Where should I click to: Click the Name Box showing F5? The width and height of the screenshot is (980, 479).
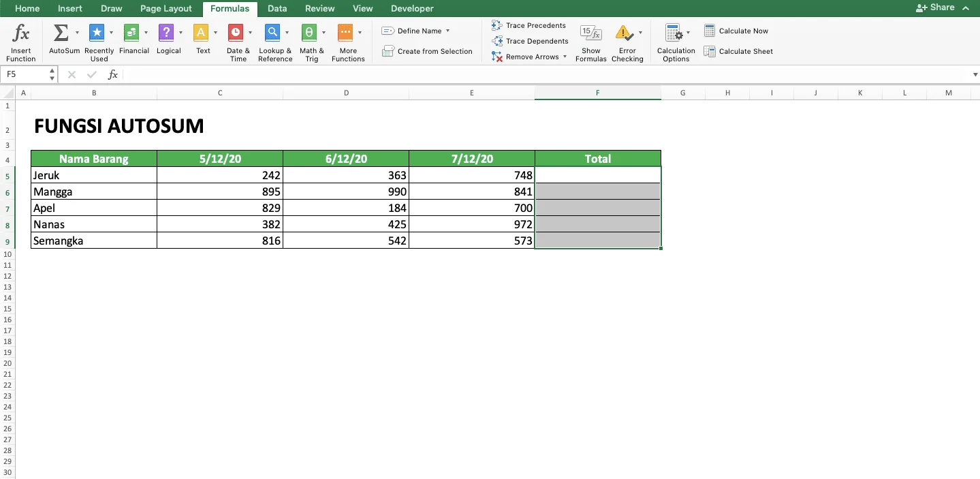pos(25,74)
